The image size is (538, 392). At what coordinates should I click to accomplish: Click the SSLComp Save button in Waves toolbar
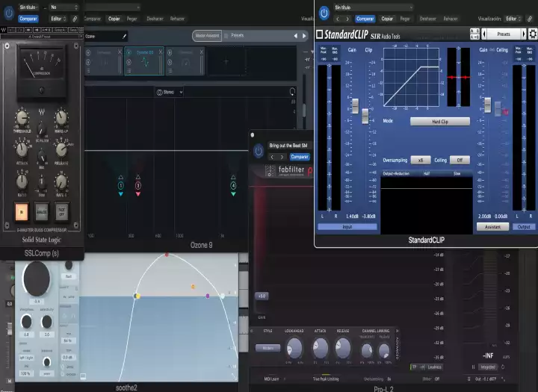click(x=72, y=30)
